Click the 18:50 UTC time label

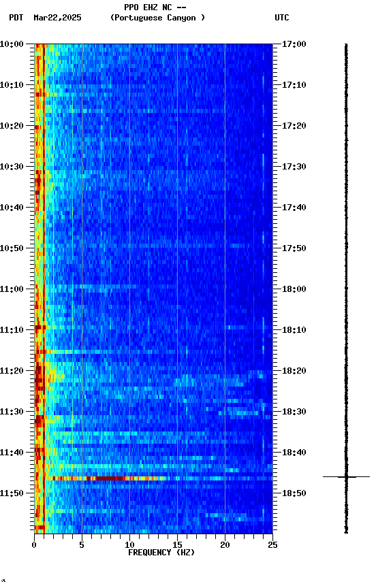(x=294, y=494)
